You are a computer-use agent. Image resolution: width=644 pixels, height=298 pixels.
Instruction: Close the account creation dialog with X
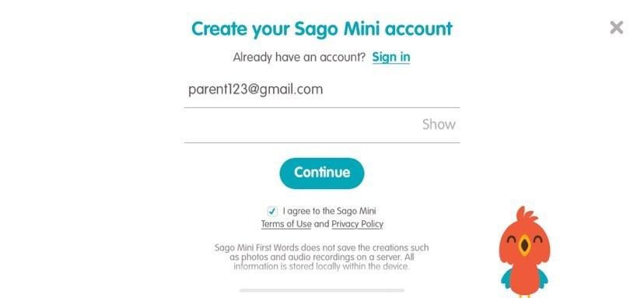(616, 27)
